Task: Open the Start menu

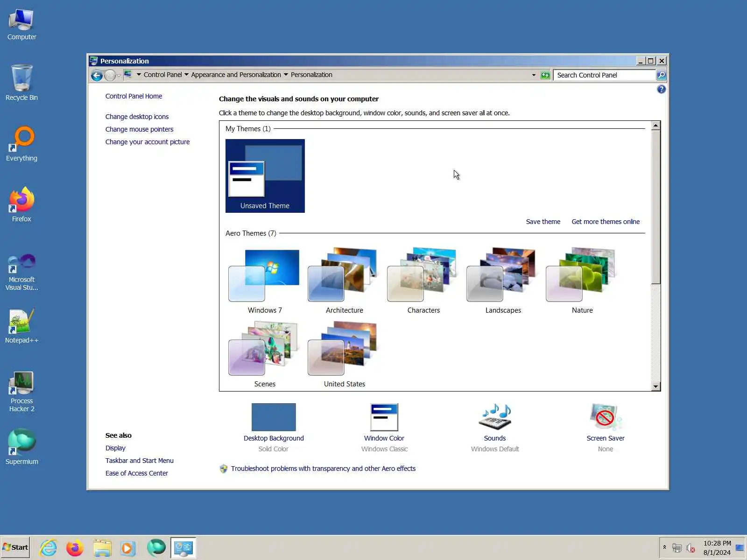Action: (15, 548)
